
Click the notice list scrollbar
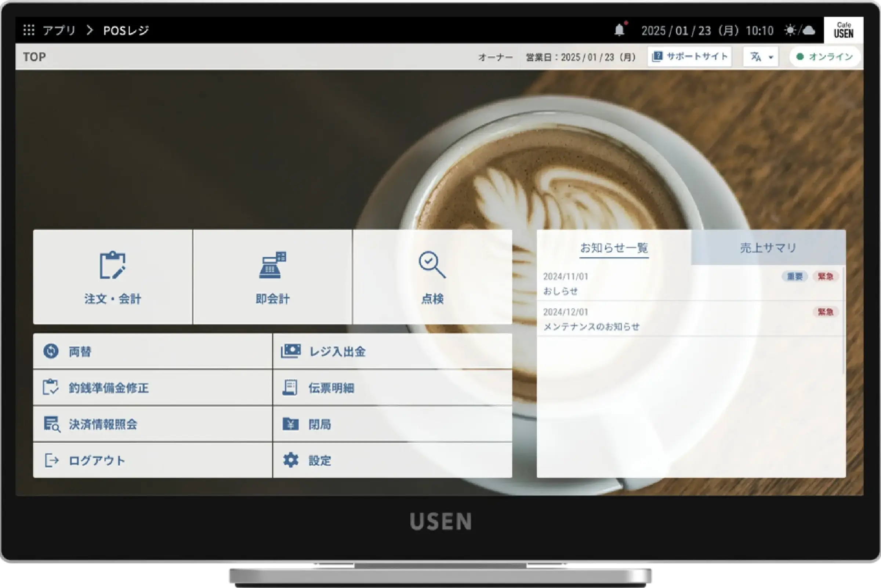click(x=844, y=321)
